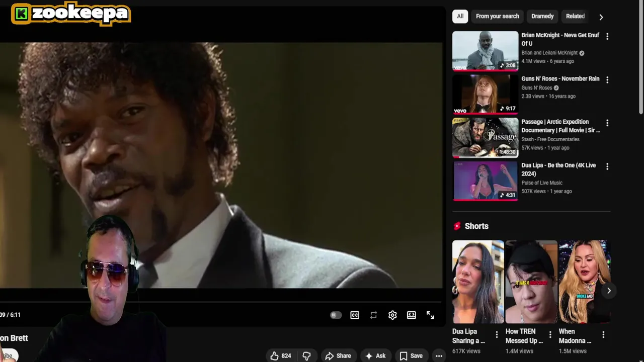Viewport: 644px width, 362px height.
Task: Open Stash - Free Documentaries channel
Action: (550, 139)
